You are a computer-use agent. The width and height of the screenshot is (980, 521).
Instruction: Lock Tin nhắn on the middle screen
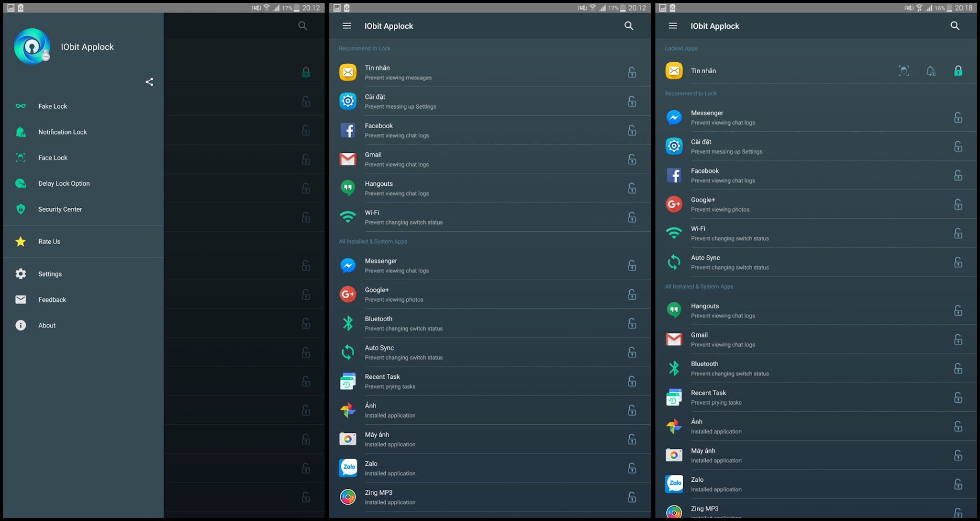632,72
